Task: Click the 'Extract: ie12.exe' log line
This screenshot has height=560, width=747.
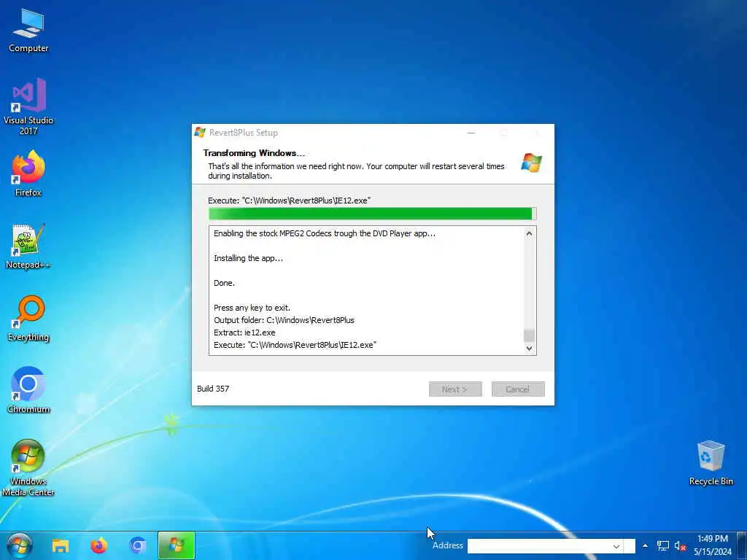Action: pos(244,332)
